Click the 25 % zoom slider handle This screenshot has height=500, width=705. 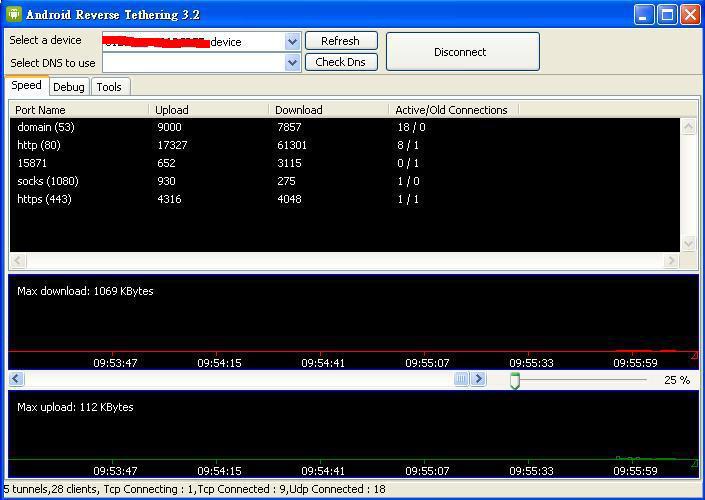515,380
